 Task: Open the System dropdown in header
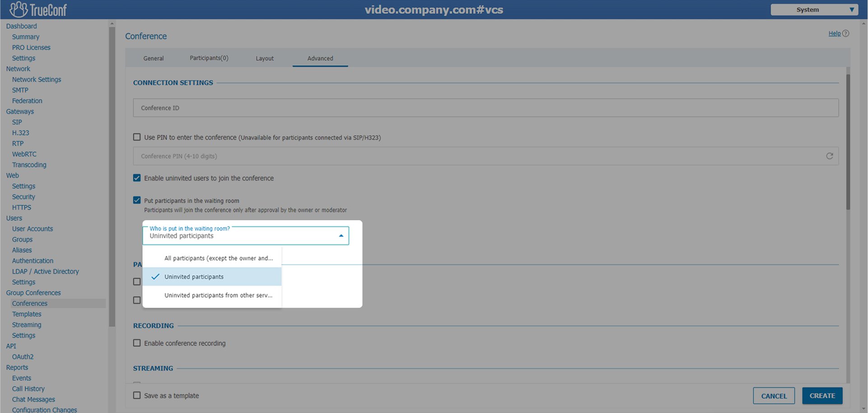click(x=814, y=9)
